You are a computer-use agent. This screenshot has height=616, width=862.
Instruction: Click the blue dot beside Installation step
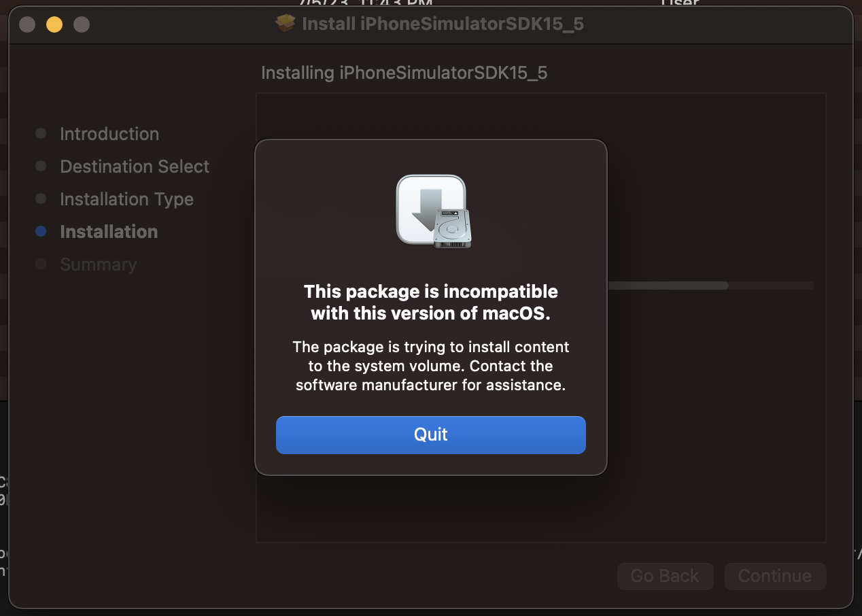41,231
